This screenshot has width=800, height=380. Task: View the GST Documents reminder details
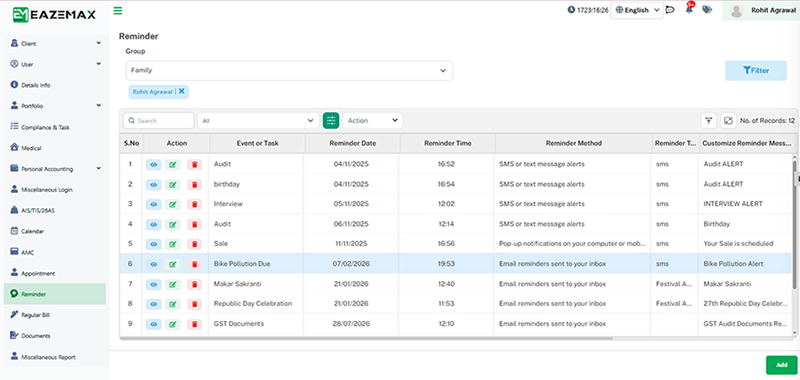coord(154,324)
